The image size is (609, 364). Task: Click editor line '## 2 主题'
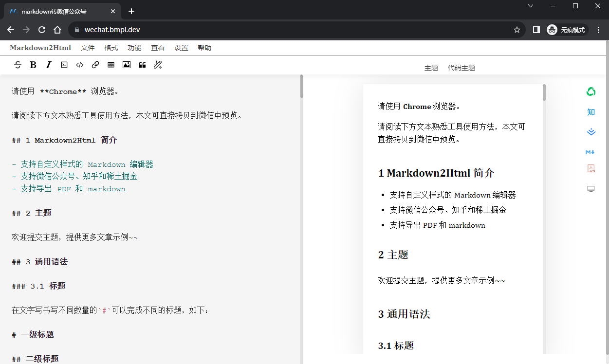point(32,213)
